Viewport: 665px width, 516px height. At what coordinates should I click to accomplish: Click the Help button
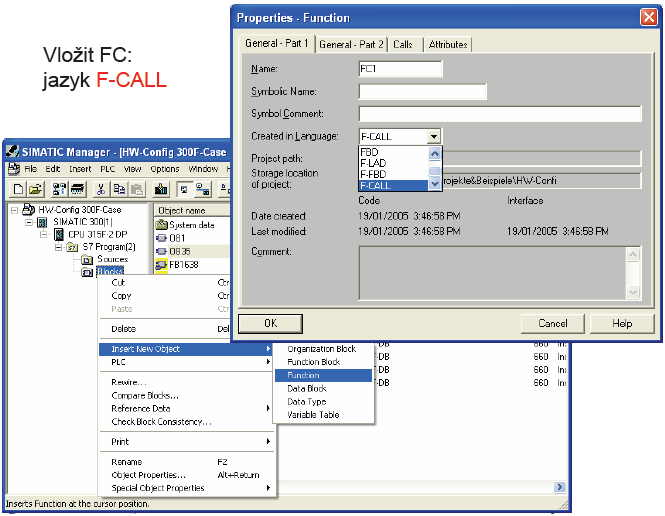pos(622,324)
